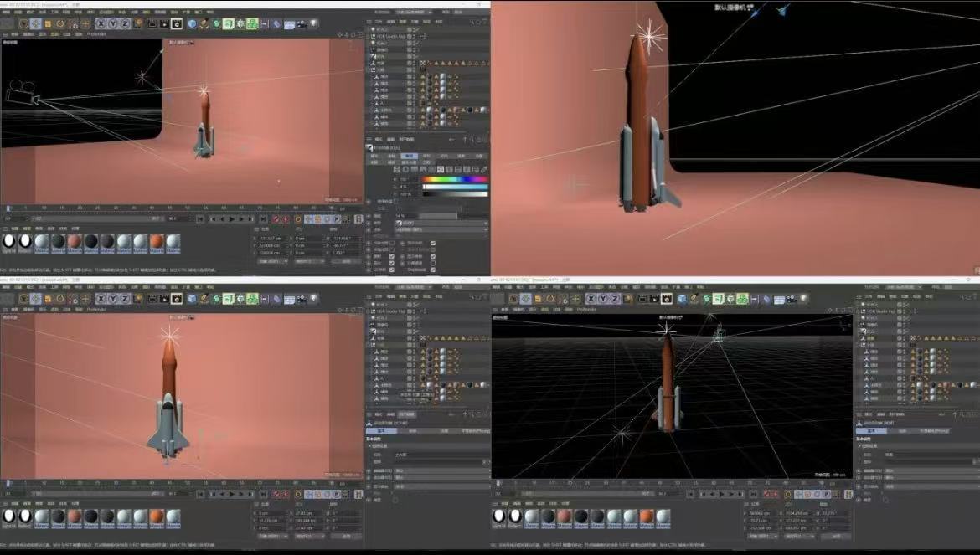Image resolution: width=980 pixels, height=555 pixels.
Task: Open the shadow dropdown below the light type
Action: [440, 229]
